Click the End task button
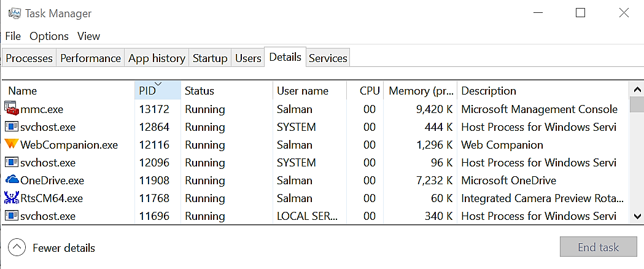 (598, 248)
